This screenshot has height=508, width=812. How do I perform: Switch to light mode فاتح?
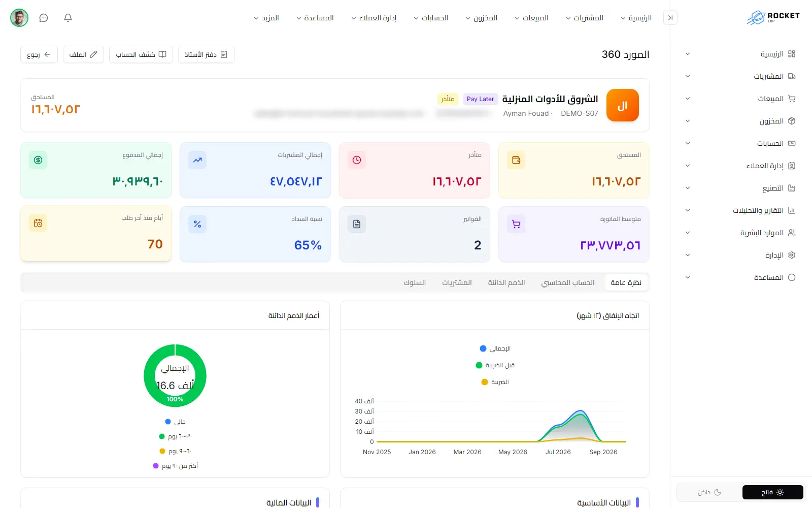772,492
